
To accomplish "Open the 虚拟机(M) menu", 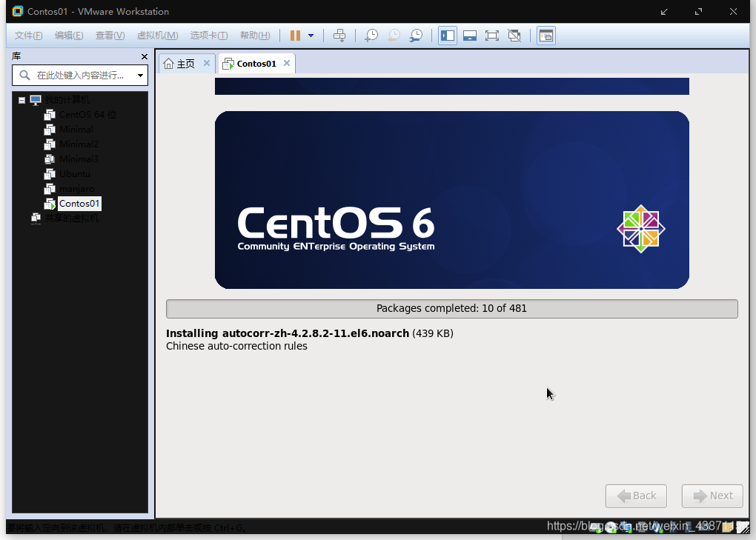I will pyautogui.click(x=158, y=36).
